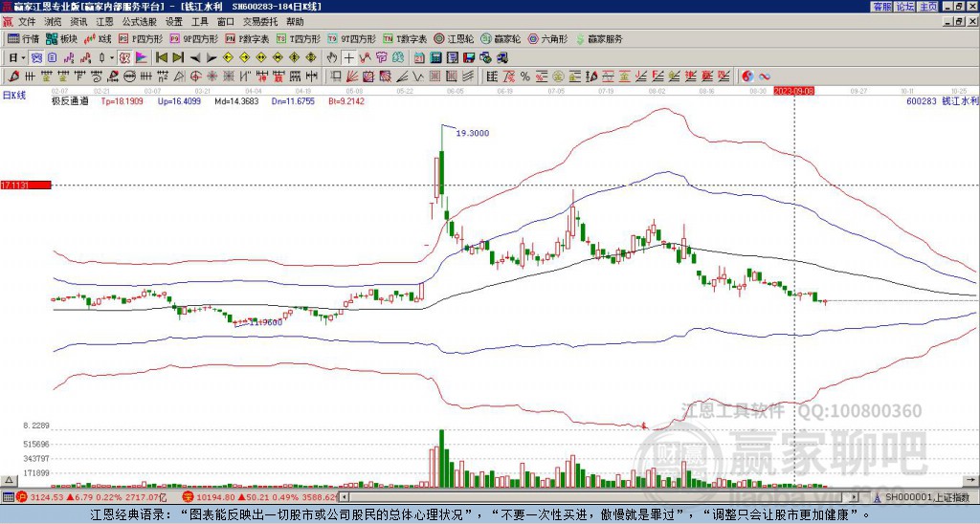This screenshot has height=524, width=980.
Task: Click the red-blue yin-yang icon
Action: point(747,76)
